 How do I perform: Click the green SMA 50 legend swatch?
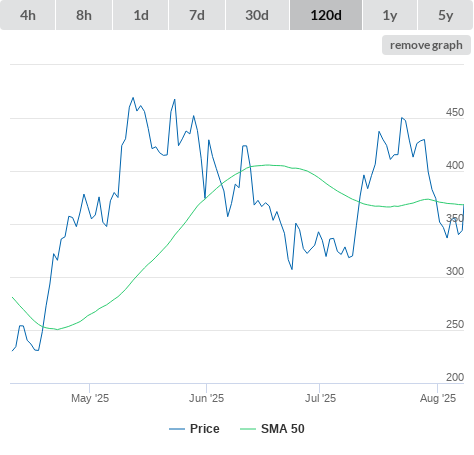point(248,429)
